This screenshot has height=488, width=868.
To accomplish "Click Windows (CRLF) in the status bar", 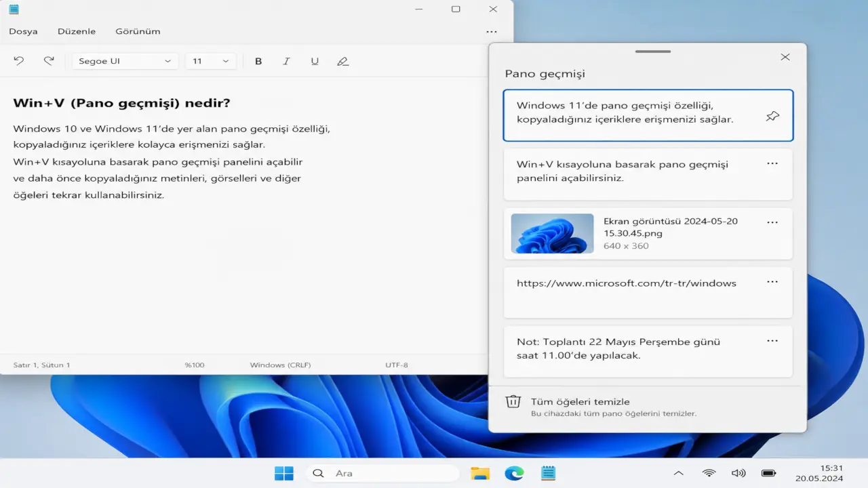I will coord(280,365).
